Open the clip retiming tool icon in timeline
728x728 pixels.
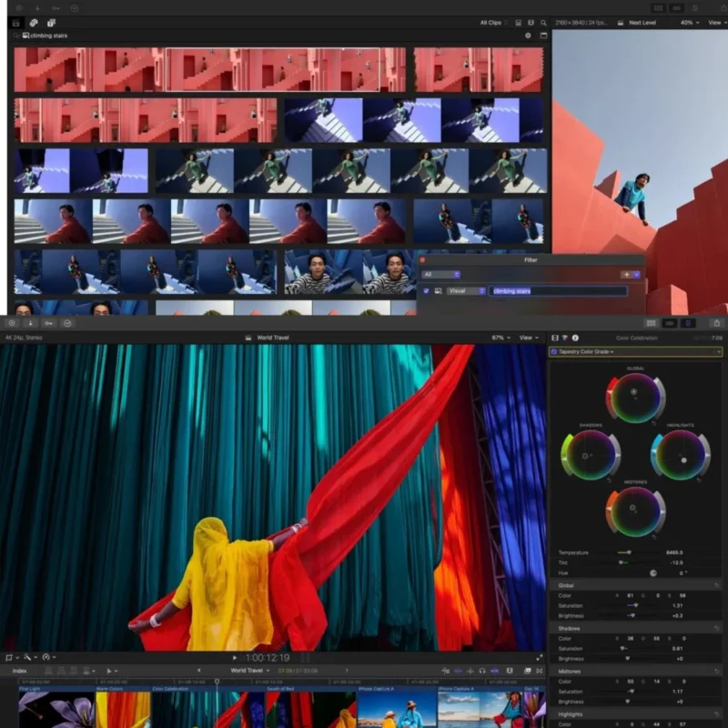click(x=45, y=657)
